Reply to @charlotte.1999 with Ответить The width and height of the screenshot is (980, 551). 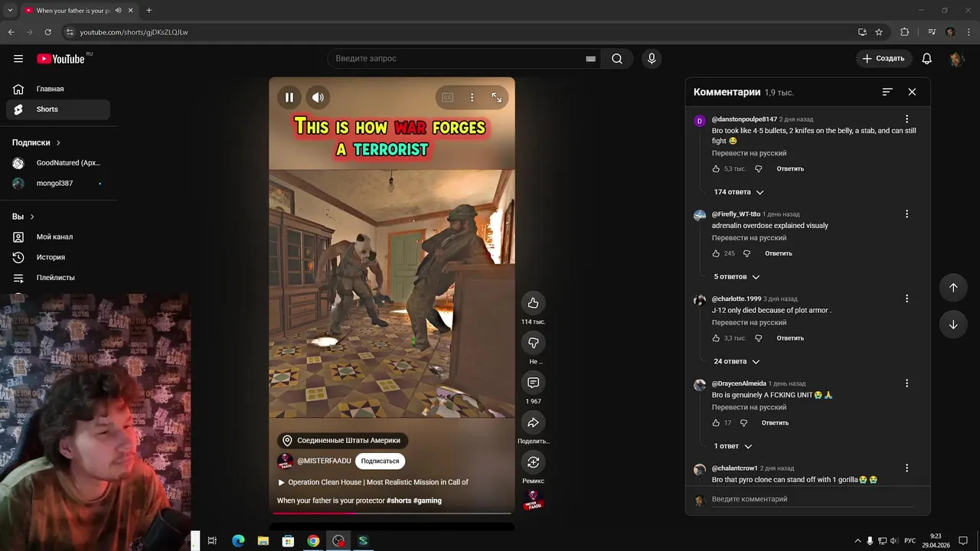coord(790,338)
